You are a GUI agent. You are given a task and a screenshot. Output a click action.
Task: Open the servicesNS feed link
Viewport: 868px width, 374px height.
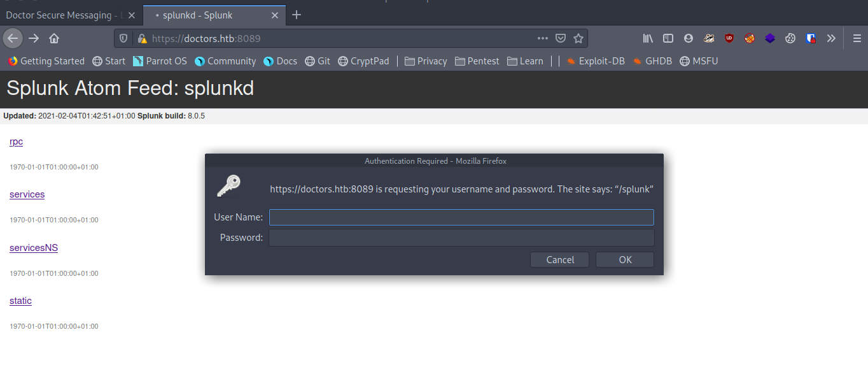[34, 248]
